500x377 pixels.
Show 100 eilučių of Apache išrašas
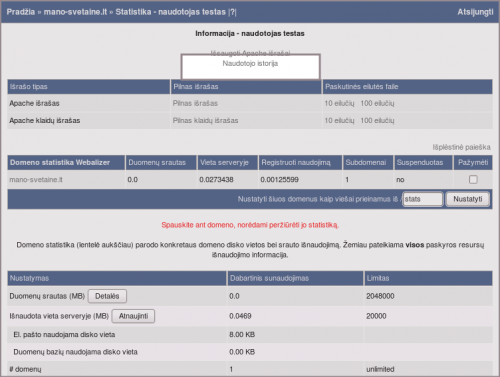coord(377,103)
